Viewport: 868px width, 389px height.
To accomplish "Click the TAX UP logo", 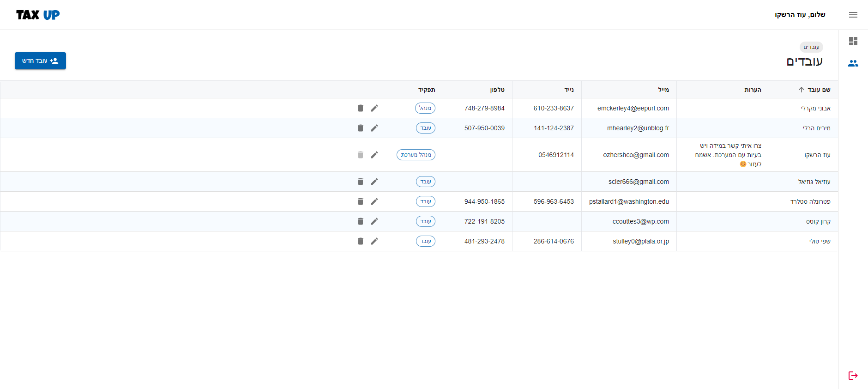I will point(38,15).
